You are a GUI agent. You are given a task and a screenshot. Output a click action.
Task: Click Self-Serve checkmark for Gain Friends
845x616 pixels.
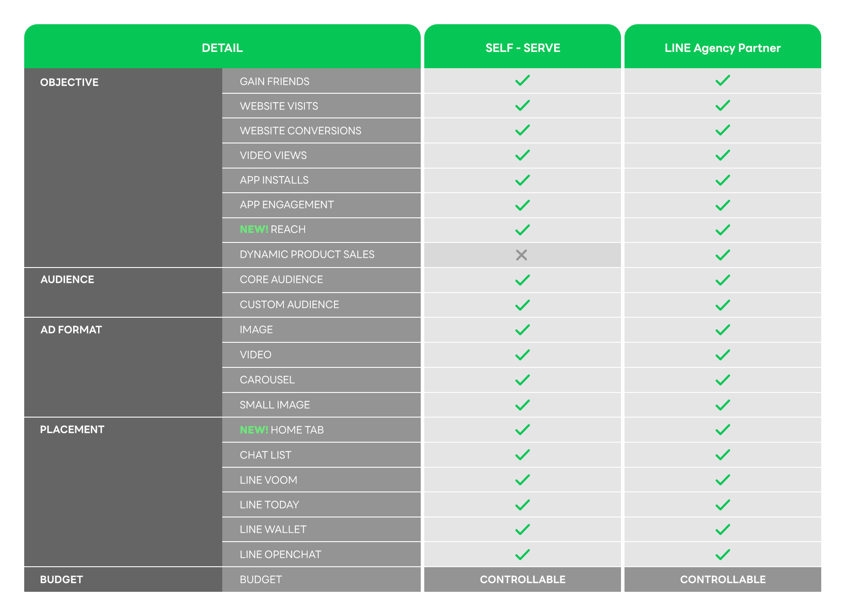pyautogui.click(x=522, y=81)
